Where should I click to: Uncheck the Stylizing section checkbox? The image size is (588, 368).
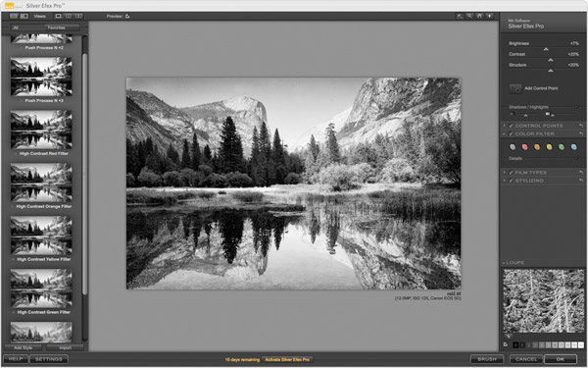coord(511,181)
